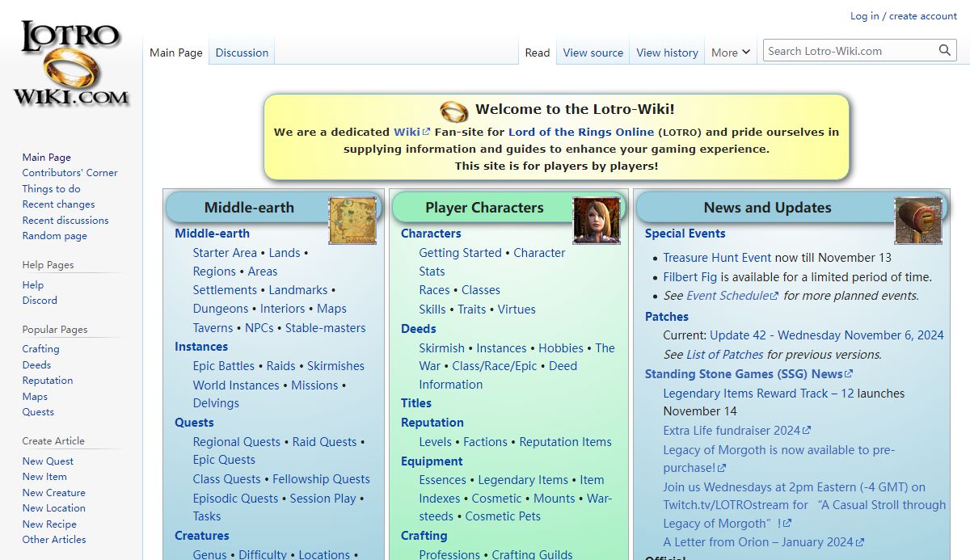The image size is (970, 560).
Task: Open Contributors' Corner sidebar link
Action: pyautogui.click(x=70, y=173)
